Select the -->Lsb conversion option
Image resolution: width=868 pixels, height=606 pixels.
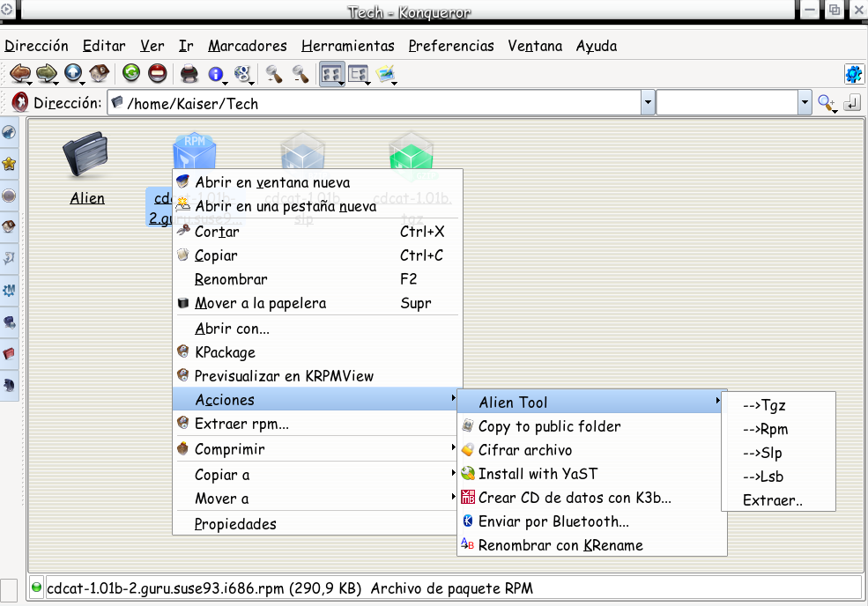[x=778, y=477]
